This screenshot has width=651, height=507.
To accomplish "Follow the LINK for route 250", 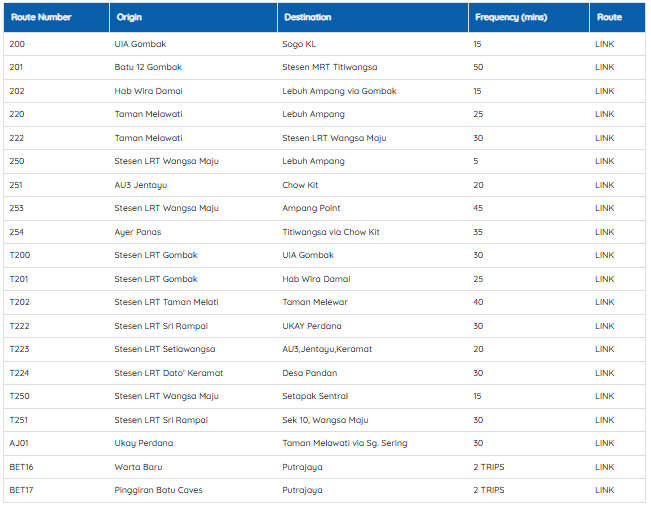I will coord(604,161).
